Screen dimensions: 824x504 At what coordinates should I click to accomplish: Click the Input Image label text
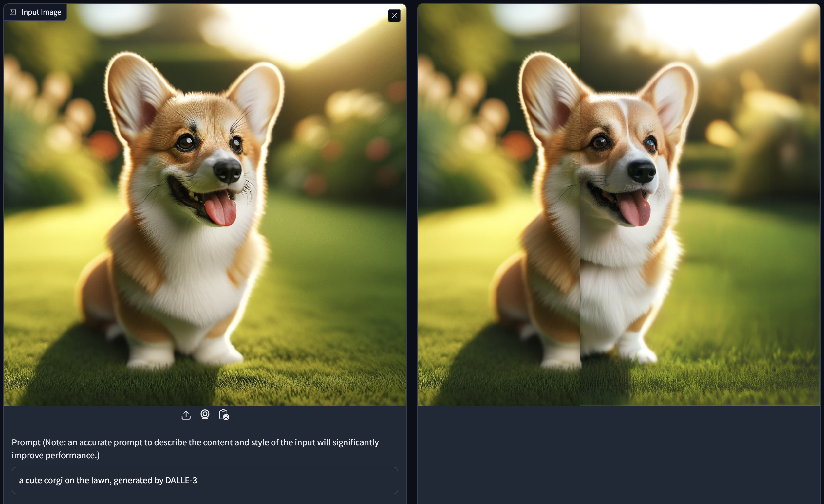[41, 12]
